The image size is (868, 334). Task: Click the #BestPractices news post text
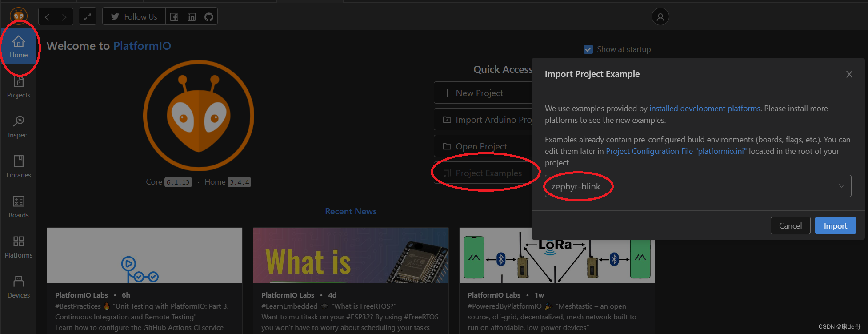tap(142, 317)
